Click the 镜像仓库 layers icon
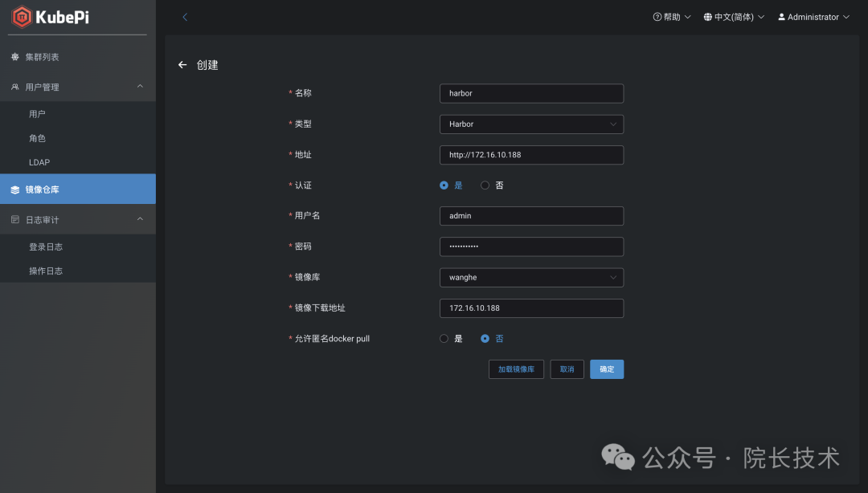 (15, 189)
